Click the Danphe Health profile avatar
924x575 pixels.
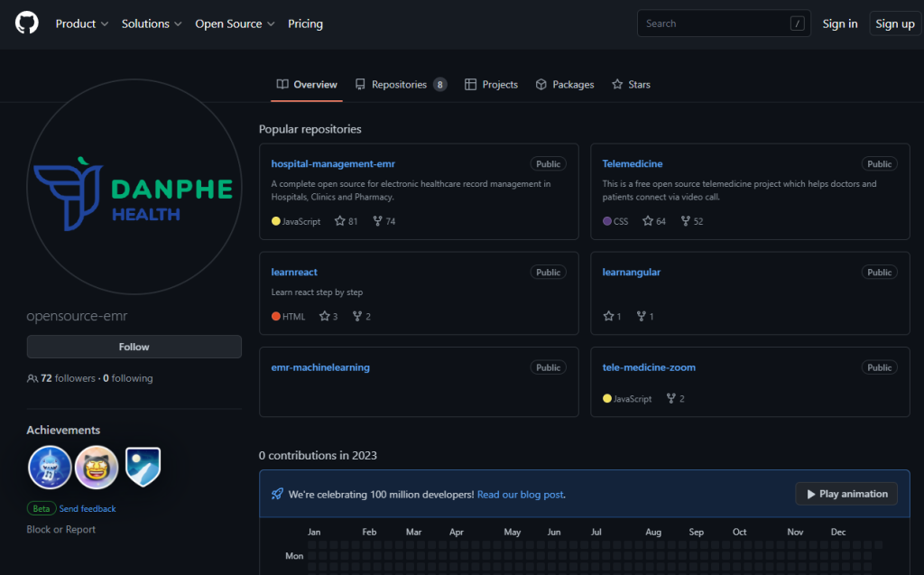click(x=134, y=187)
